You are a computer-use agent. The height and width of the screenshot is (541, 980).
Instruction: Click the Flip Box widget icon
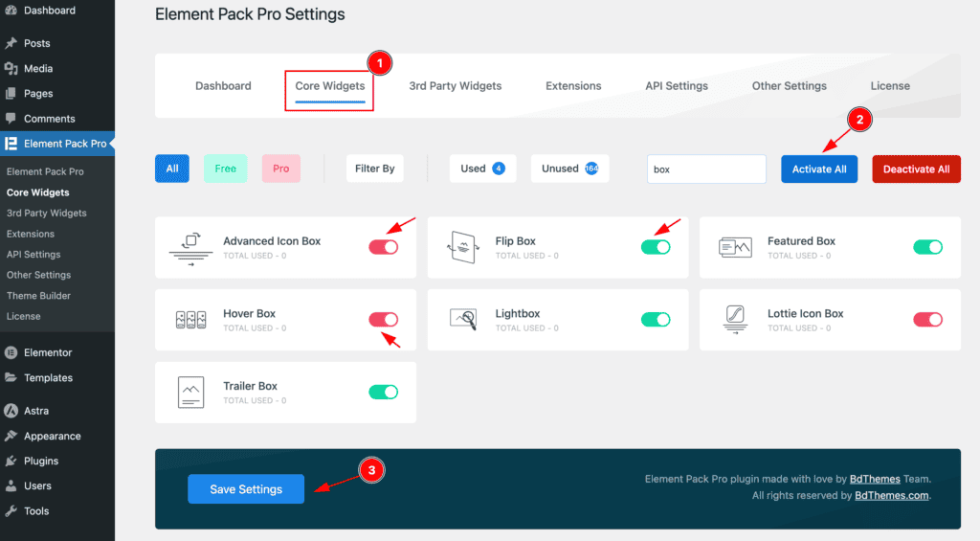click(463, 247)
